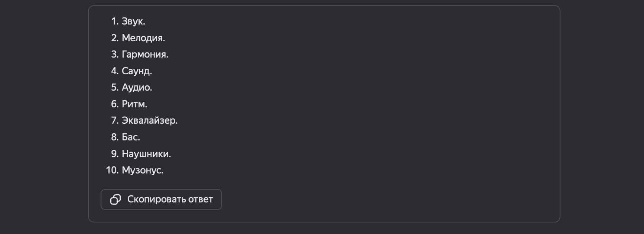Click the word 'Саунд'
This screenshot has height=234, width=644.
point(136,71)
